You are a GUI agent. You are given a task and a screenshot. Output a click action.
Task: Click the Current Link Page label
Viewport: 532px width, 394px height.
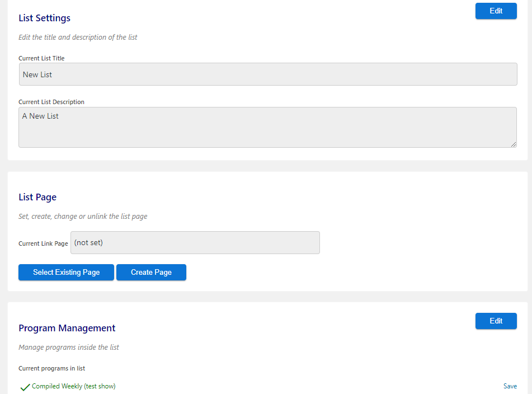(43, 243)
